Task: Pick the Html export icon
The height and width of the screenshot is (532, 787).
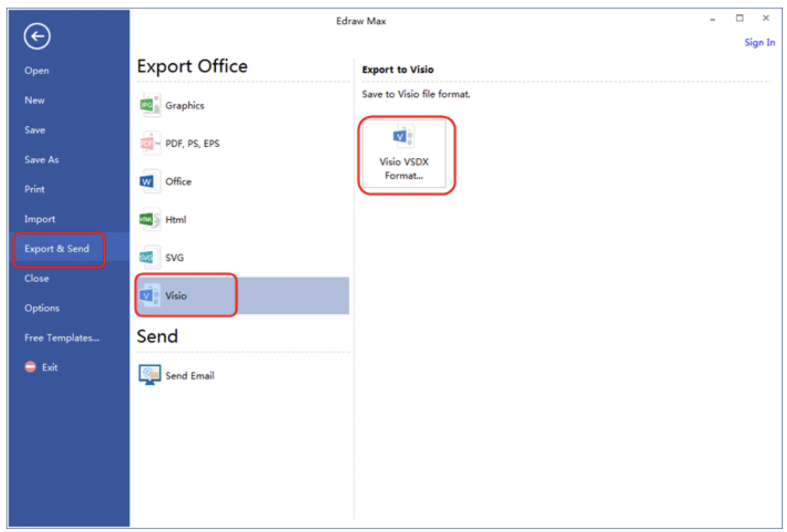Action: point(150,219)
